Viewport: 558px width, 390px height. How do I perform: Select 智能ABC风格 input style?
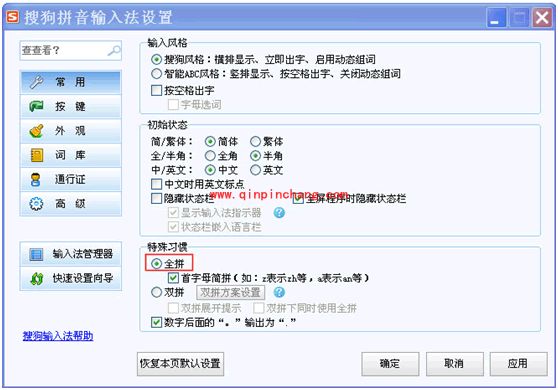click(156, 74)
